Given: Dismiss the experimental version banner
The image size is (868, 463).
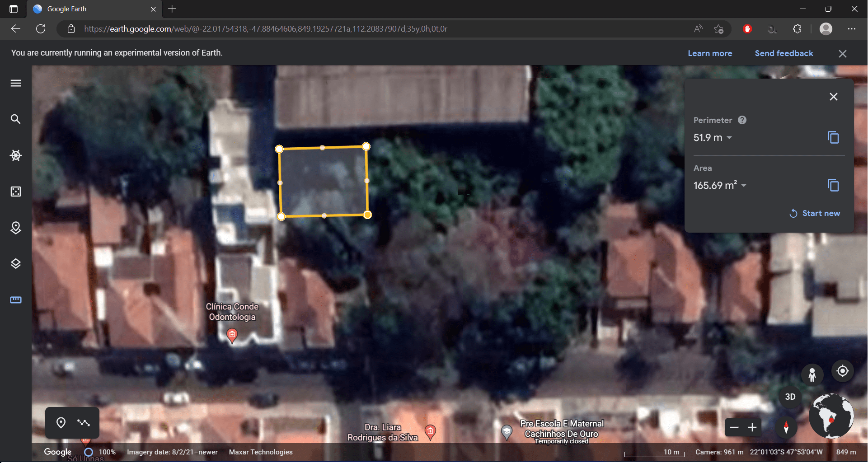Looking at the screenshot, I should pyautogui.click(x=843, y=54).
